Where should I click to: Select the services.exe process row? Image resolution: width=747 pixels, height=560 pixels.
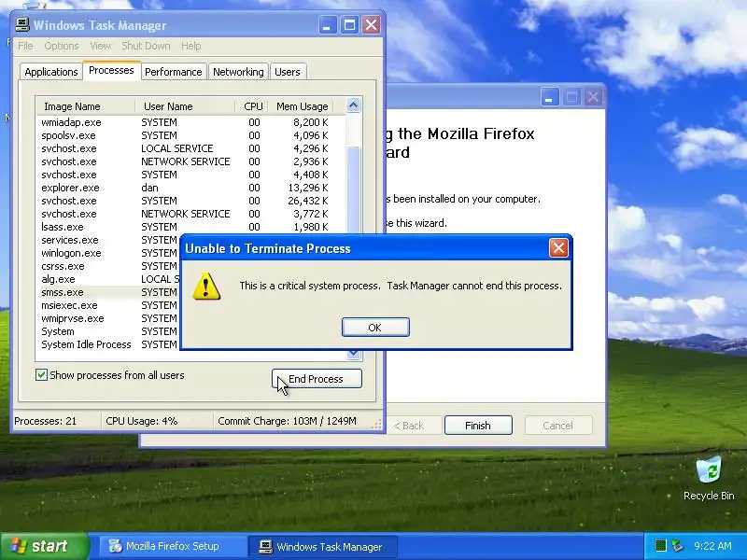tap(108, 240)
